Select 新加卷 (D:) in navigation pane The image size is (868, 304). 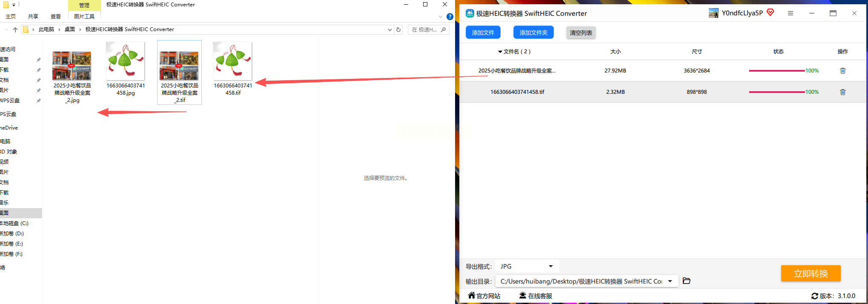click(12, 234)
